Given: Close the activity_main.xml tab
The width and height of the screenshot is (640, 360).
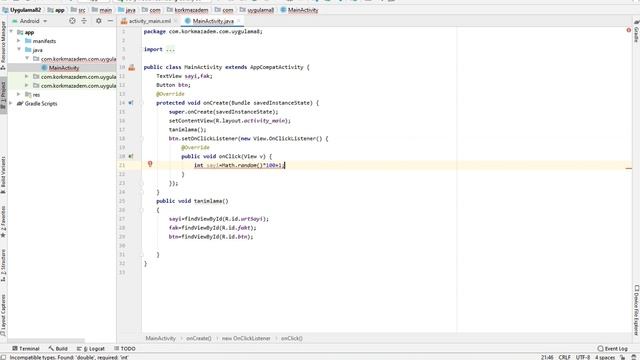Looking at the screenshot, I should point(176,21).
